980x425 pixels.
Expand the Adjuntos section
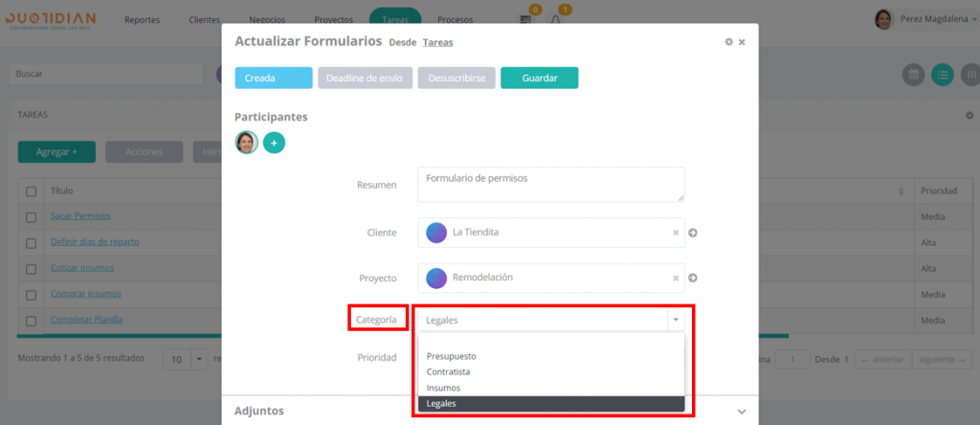pos(742,412)
